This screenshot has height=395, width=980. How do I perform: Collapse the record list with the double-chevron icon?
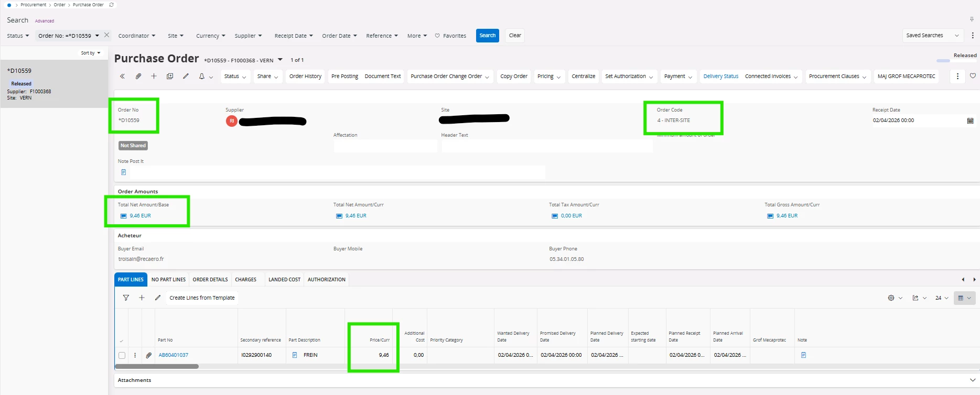click(x=122, y=76)
